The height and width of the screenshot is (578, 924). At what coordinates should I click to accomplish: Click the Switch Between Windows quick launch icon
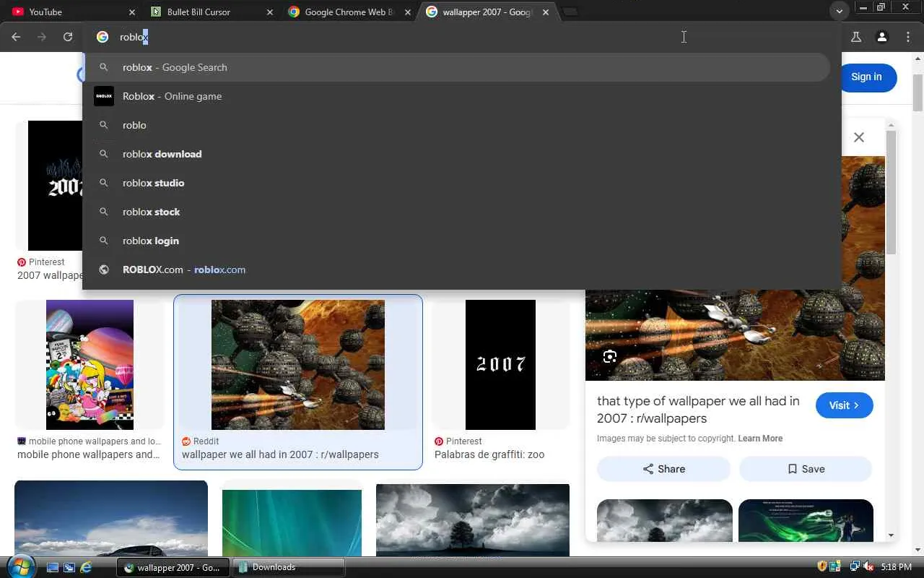tap(69, 567)
